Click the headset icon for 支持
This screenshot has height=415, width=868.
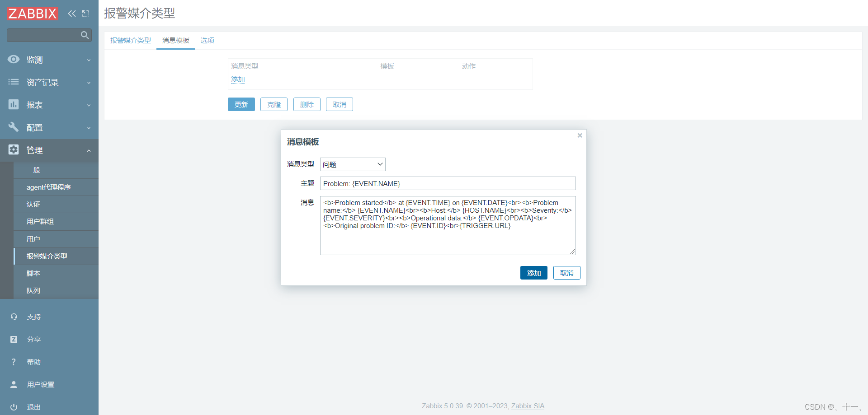(14, 317)
